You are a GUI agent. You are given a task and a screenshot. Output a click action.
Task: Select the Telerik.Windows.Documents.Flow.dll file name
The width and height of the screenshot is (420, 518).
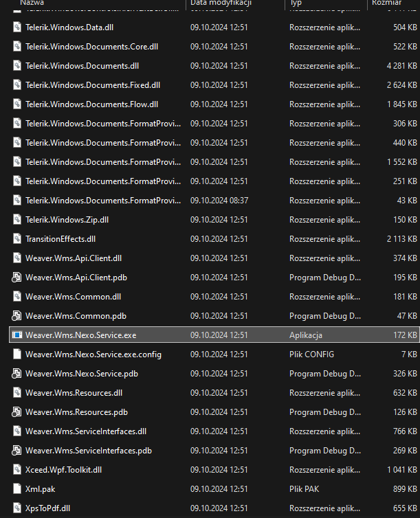pos(91,104)
